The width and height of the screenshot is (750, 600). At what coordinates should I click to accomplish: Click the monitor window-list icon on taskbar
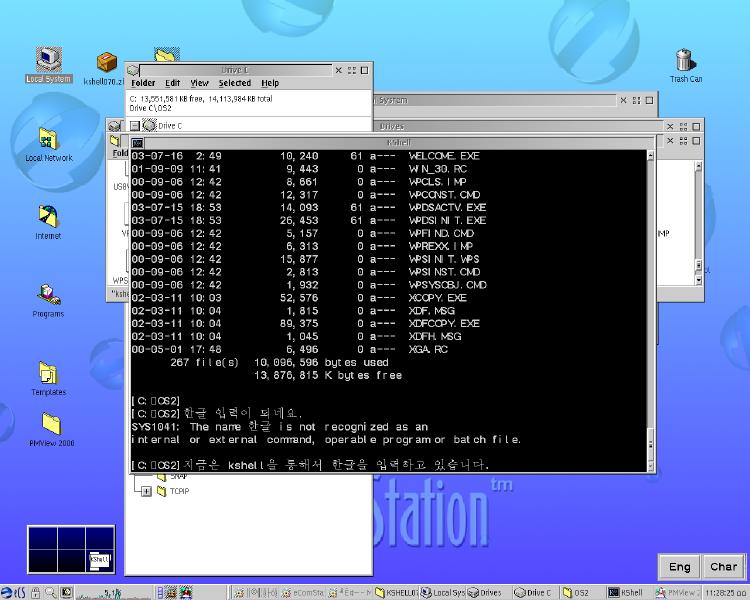pos(67,593)
